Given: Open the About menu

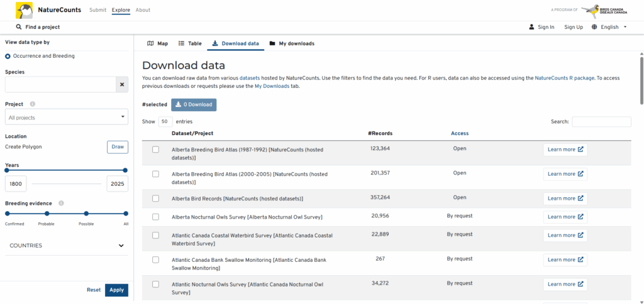Looking at the screenshot, I should pyautogui.click(x=143, y=10).
